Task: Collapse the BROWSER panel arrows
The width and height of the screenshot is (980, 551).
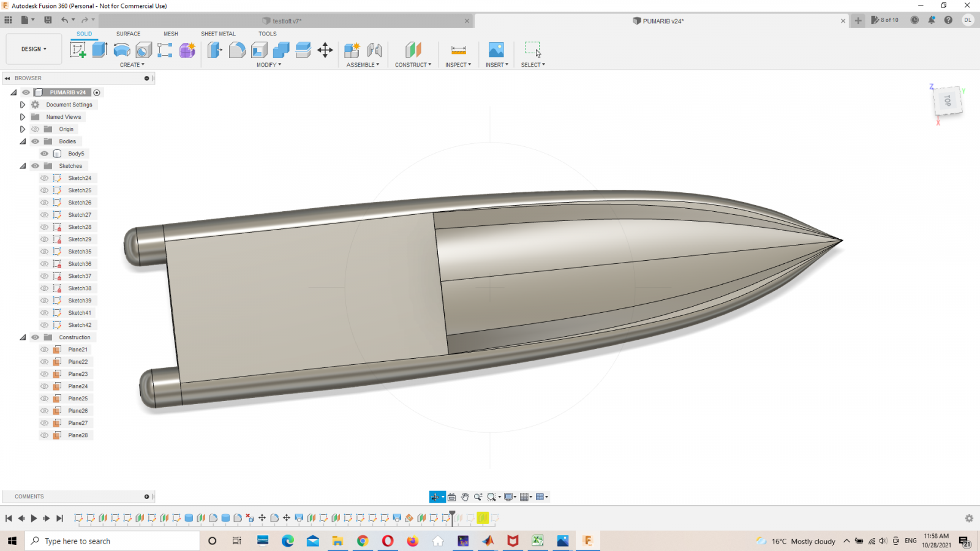Action: pos(7,78)
